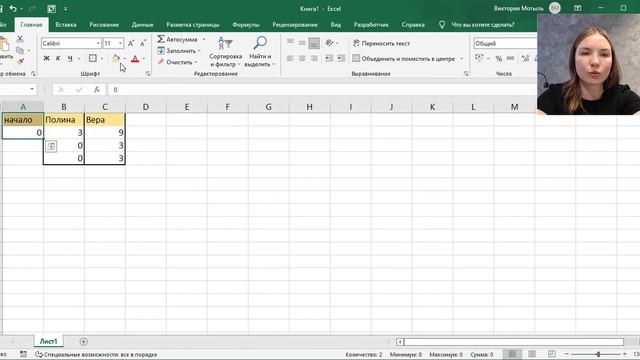Open the Общий number format box
This screenshot has width=640, height=360.
pos(505,43)
